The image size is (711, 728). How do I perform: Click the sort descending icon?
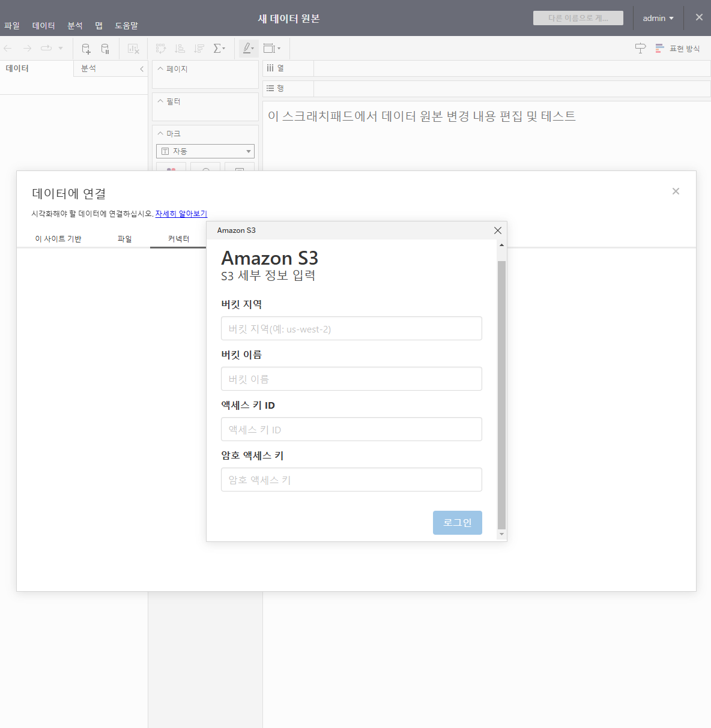tap(199, 49)
